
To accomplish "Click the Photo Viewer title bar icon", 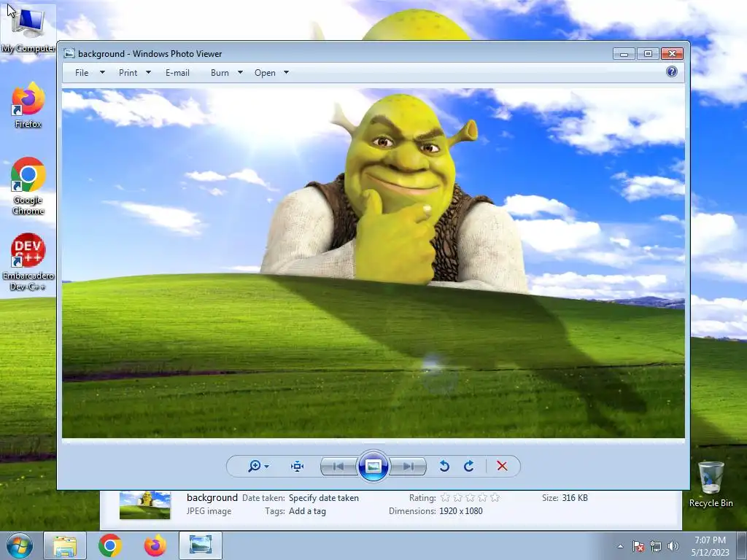I will pyautogui.click(x=69, y=53).
